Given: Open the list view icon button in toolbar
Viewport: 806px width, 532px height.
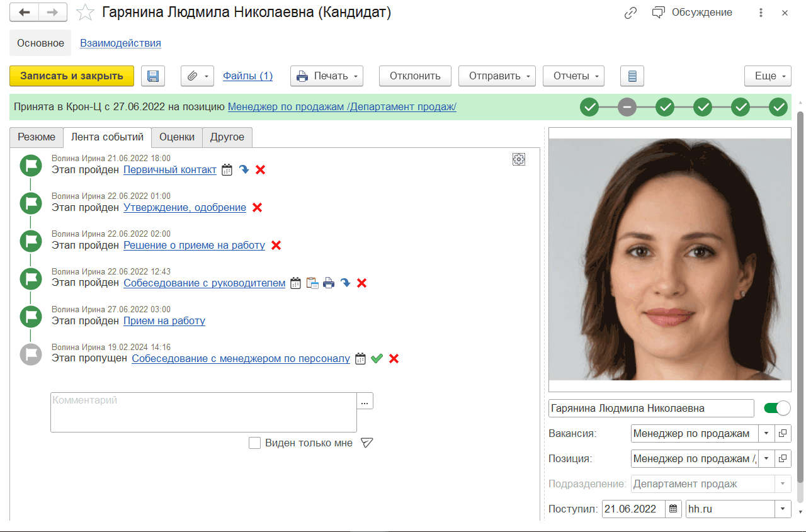Looking at the screenshot, I should pyautogui.click(x=632, y=76).
